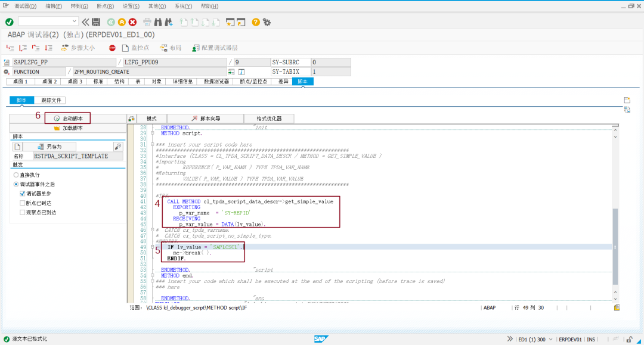Click the 加载脚本 load script button

point(68,128)
